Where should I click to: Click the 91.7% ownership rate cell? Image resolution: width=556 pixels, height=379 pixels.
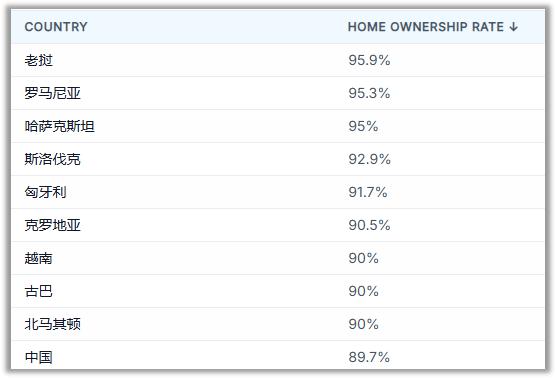368,192
